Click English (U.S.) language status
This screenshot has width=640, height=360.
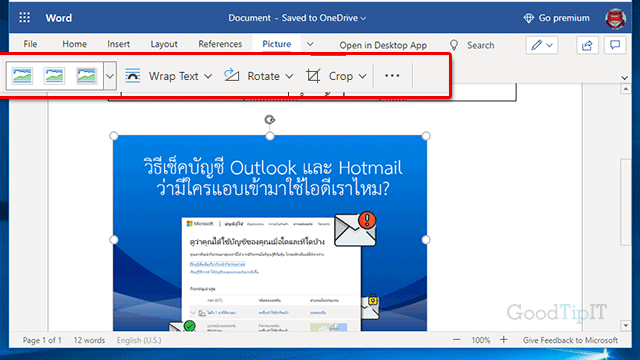pos(139,340)
